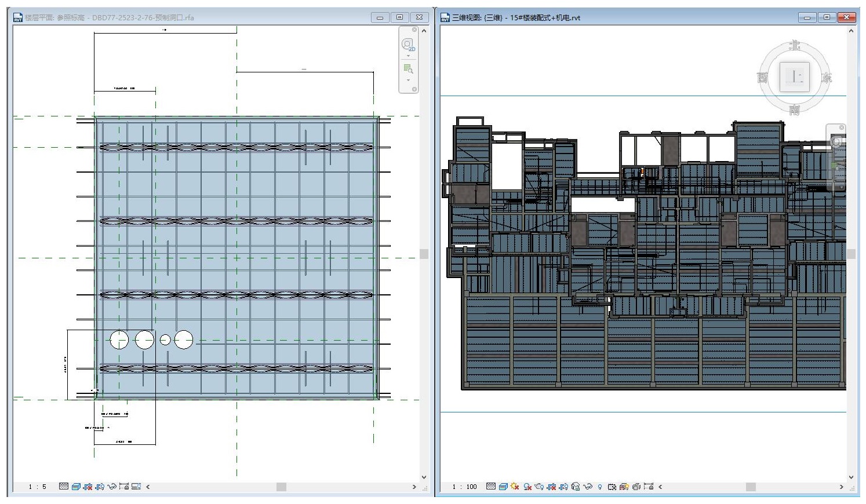Viewport: 866px width, 504px height.
Task: Open Visual Style in 3D view bar
Action: coord(503,487)
